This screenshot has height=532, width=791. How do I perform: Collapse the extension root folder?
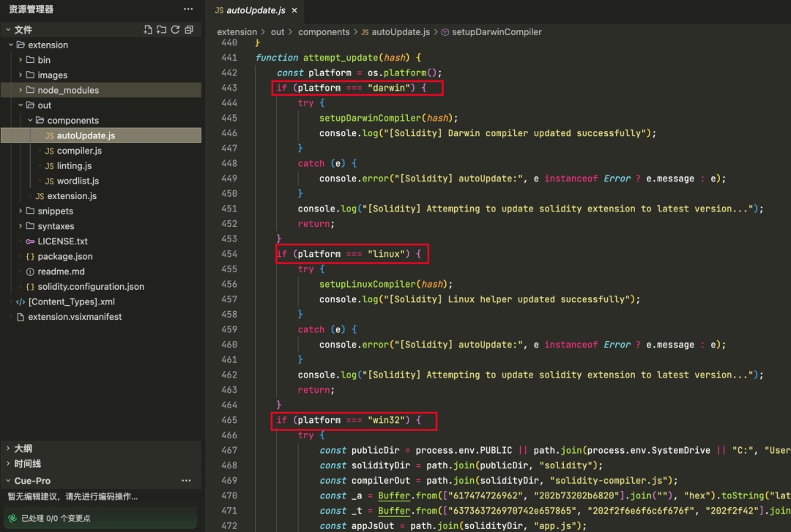pyautogui.click(x=11, y=45)
